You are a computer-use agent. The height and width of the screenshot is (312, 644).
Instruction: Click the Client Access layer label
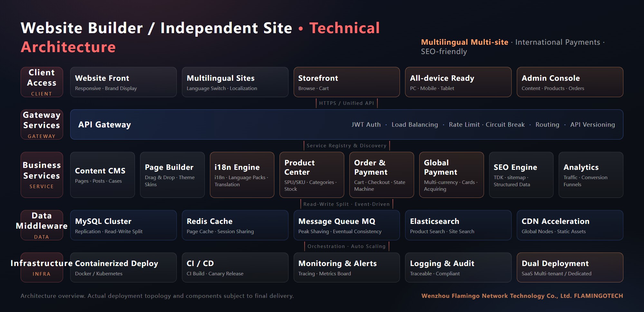click(42, 82)
